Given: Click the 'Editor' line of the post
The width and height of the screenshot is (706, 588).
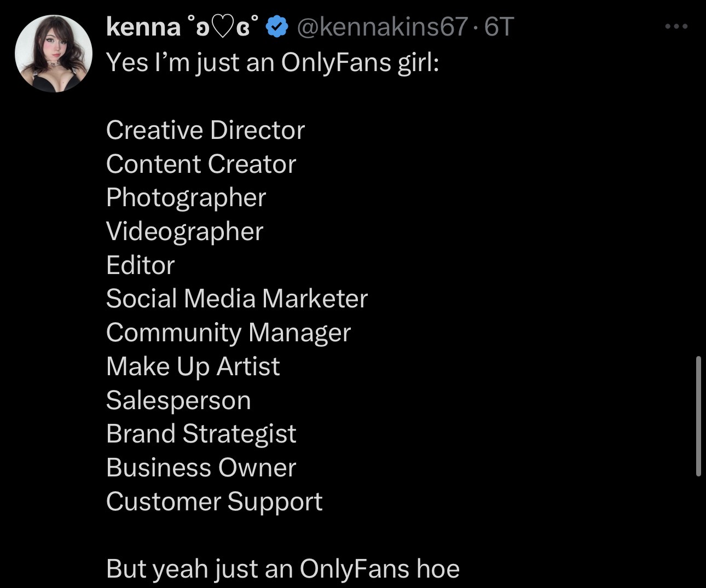Looking at the screenshot, I should click(141, 265).
